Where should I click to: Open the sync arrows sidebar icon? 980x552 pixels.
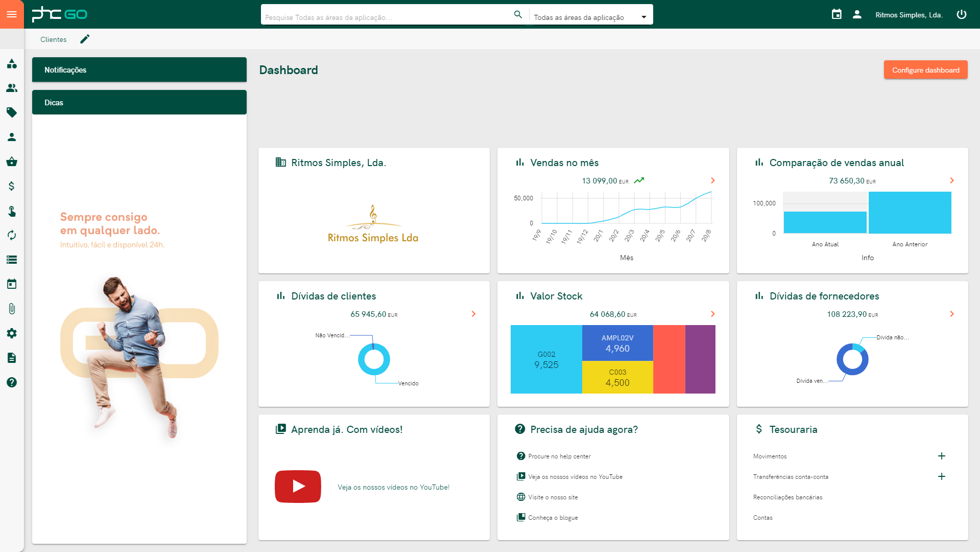point(12,235)
